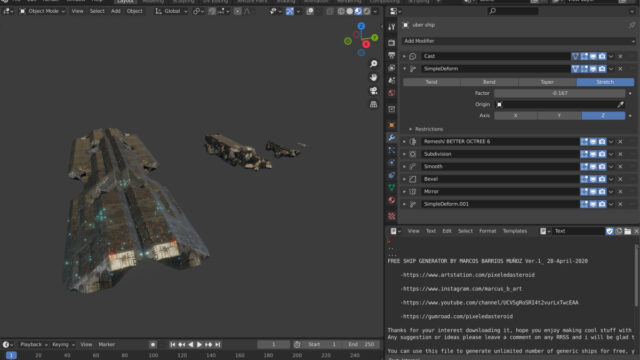Select the Taper deform mode
Image resolution: width=640 pixels, height=360 pixels.
pyautogui.click(x=547, y=82)
